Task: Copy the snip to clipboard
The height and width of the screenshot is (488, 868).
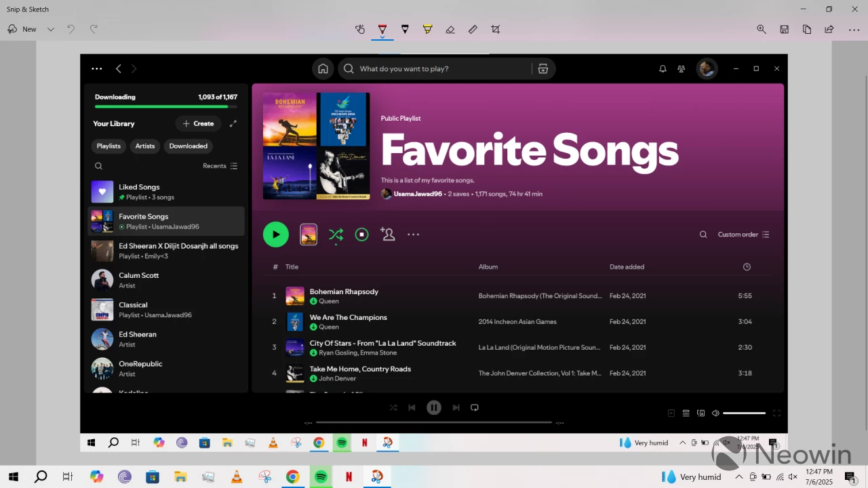Action: [807, 29]
